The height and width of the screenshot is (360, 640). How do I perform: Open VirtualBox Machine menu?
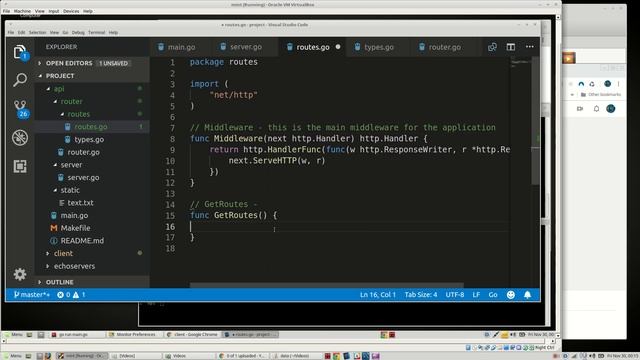point(22,11)
